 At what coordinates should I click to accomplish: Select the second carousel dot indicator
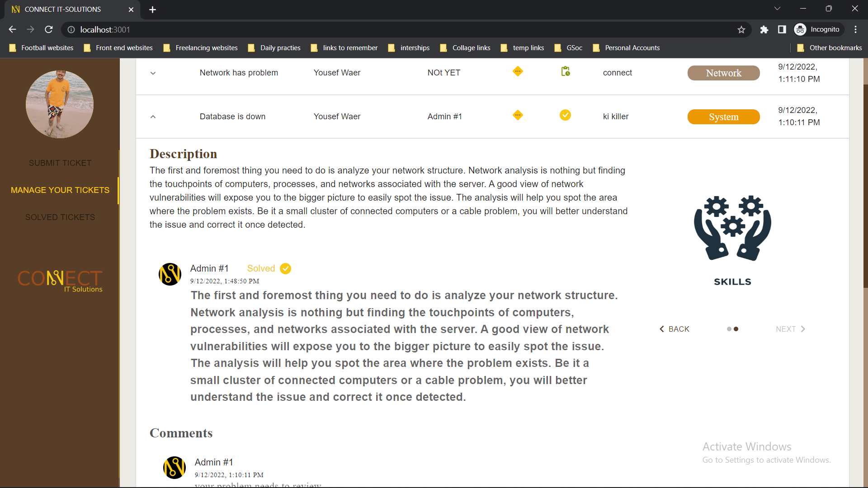[736, 329]
